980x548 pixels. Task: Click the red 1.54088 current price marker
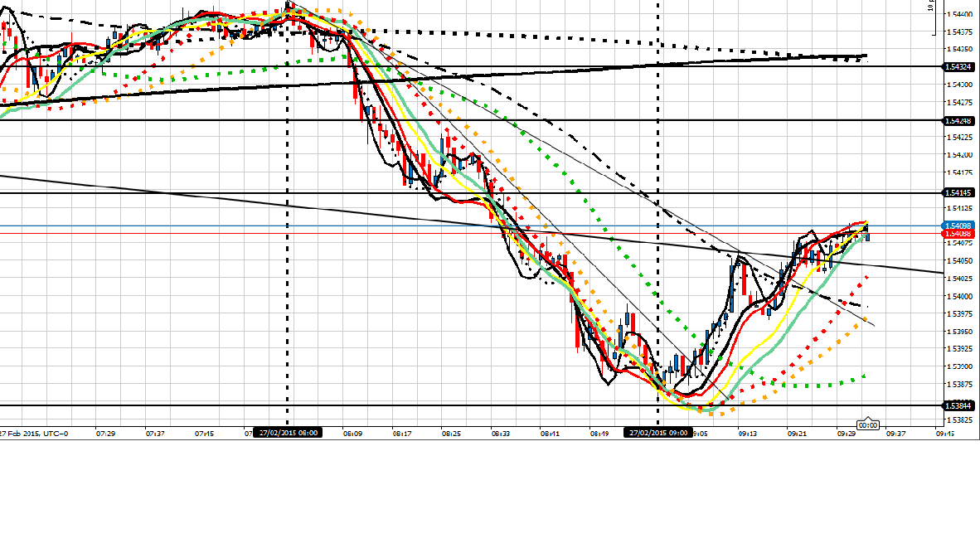(x=960, y=234)
